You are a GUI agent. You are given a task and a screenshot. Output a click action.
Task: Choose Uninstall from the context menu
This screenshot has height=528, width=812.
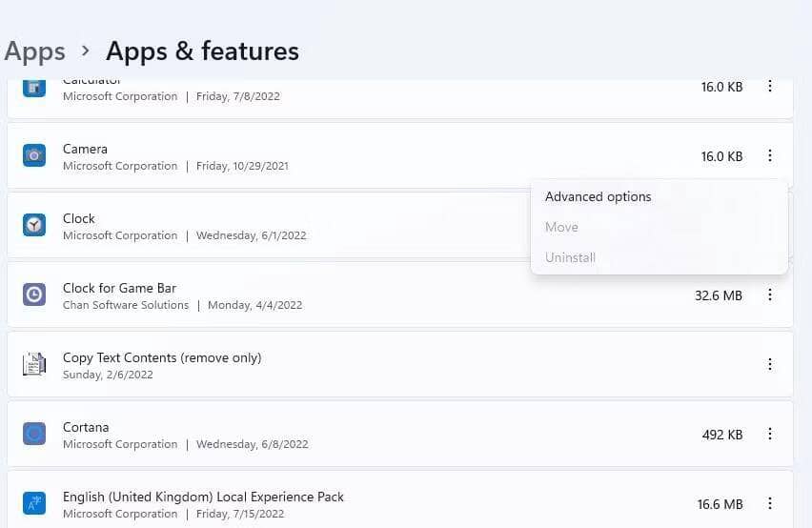(570, 257)
